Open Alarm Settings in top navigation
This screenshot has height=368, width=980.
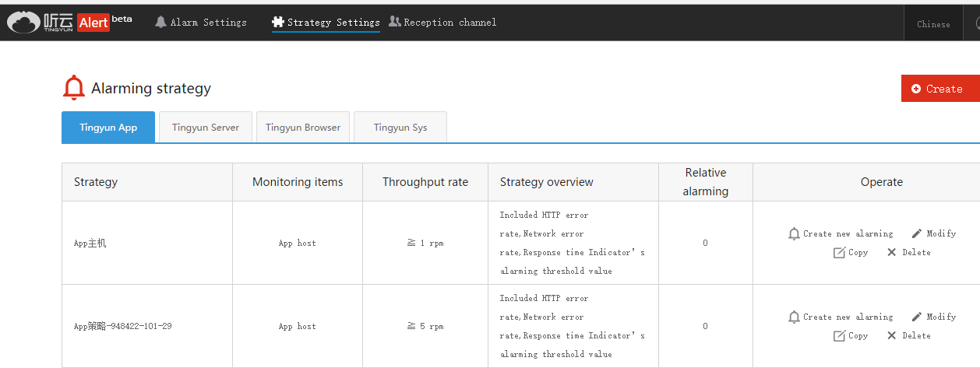click(x=201, y=23)
